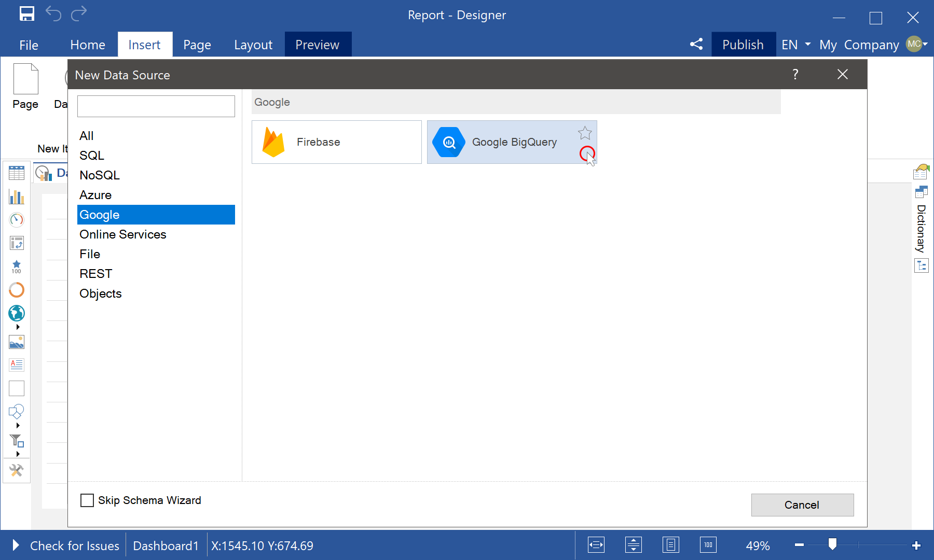Select the SQL category
This screenshot has width=934, height=560.
coord(156,156)
